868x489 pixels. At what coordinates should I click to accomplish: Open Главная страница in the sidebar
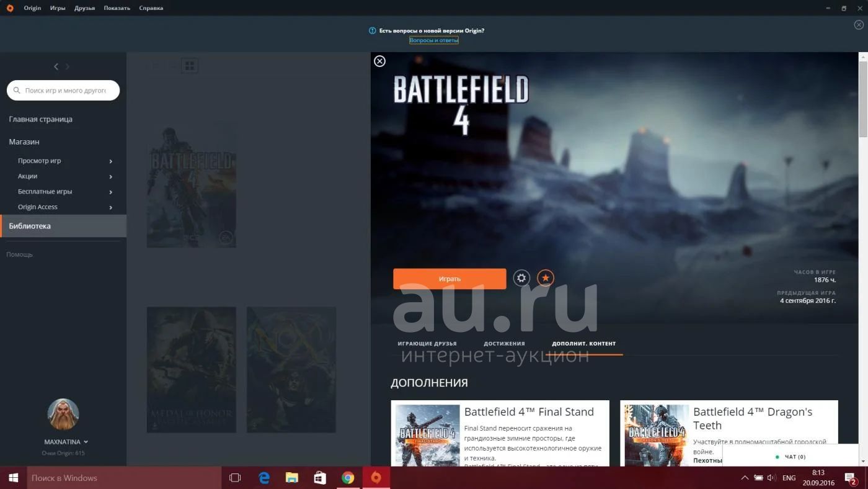tap(40, 119)
